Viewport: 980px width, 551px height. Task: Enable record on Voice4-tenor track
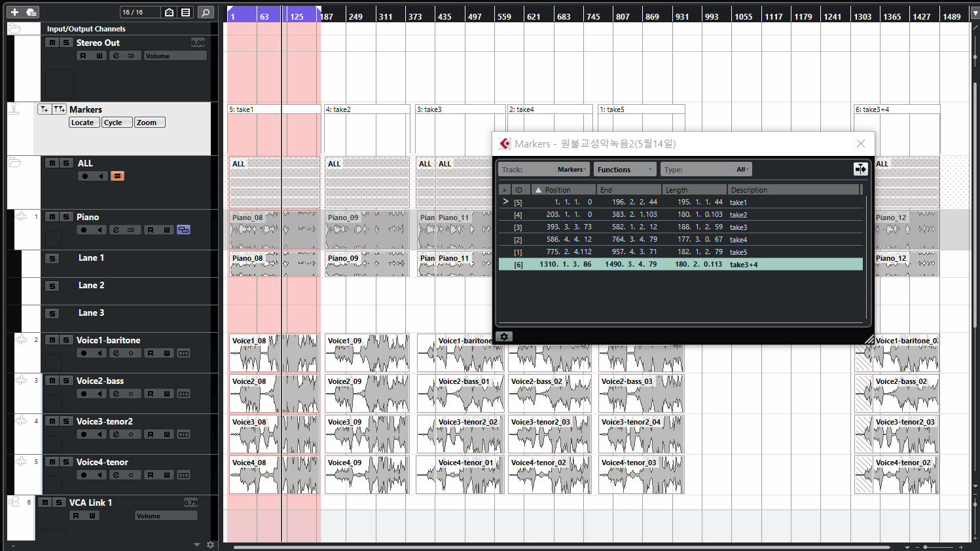coord(84,475)
